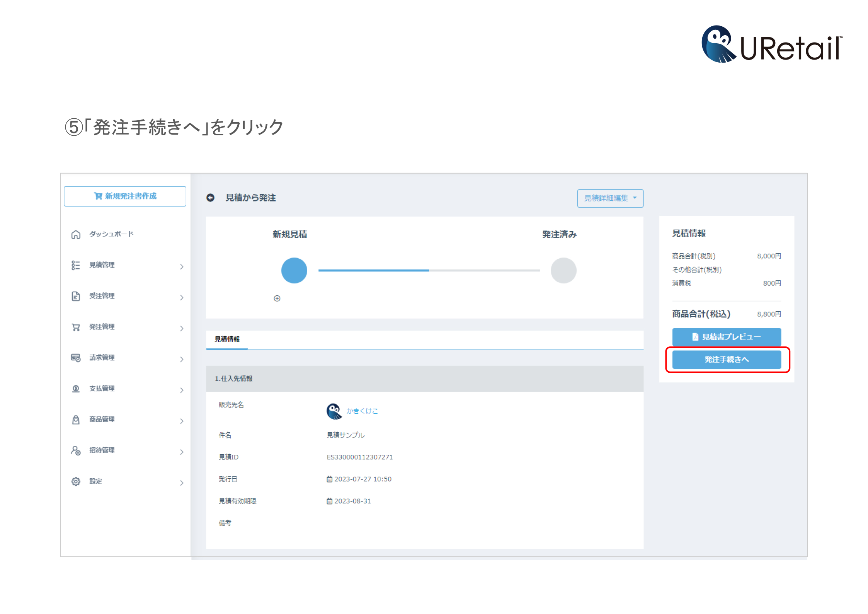Image resolution: width=868 pixels, height=614 pixels.
Task: Open the かきくけこ seller link
Action: pos(362,411)
